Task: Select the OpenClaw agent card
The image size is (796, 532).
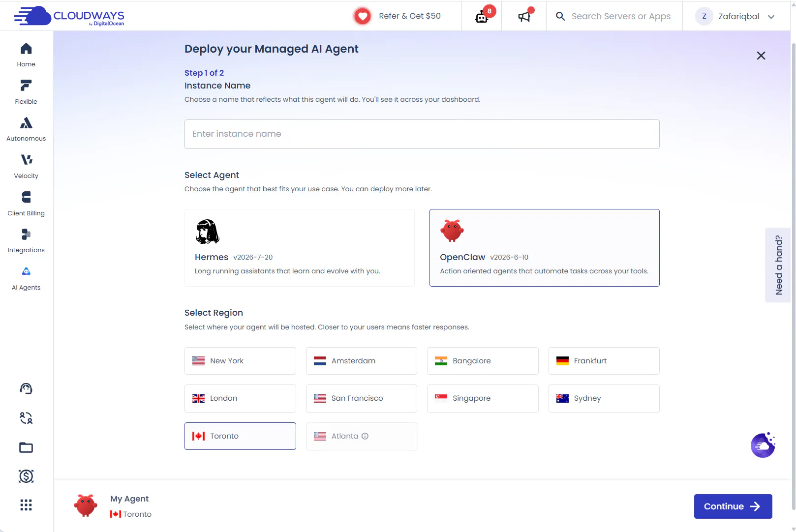Action: (544, 248)
